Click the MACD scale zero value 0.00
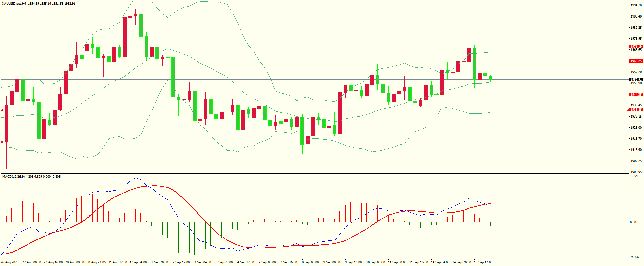 click(633, 222)
